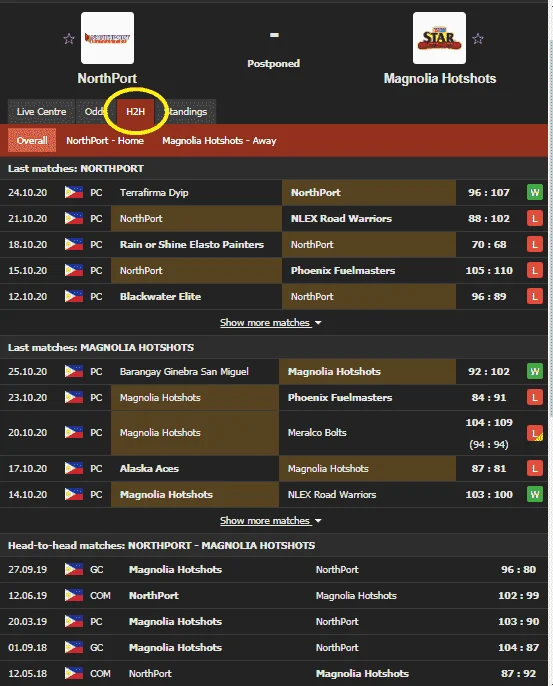Click the W result badge for 25.10.20 match
The height and width of the screenshot is (686, 553).
[535, 371]
